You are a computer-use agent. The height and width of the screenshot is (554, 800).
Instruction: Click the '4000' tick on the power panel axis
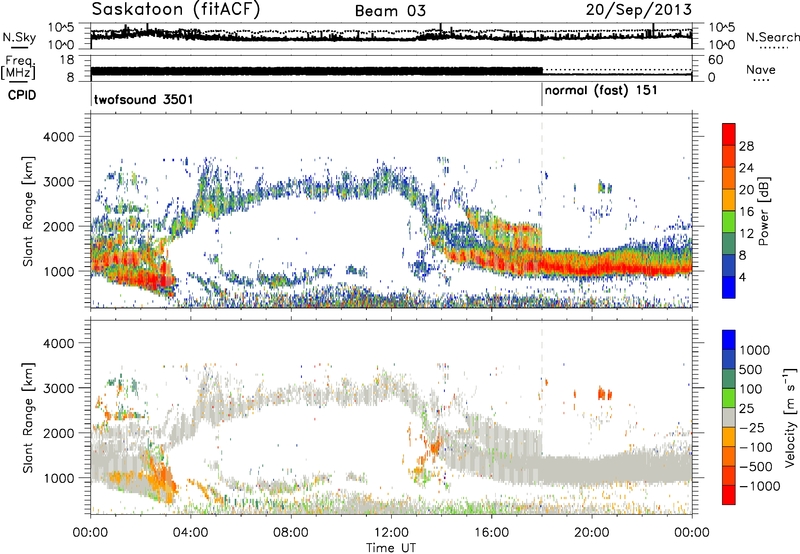pos(59,137)
